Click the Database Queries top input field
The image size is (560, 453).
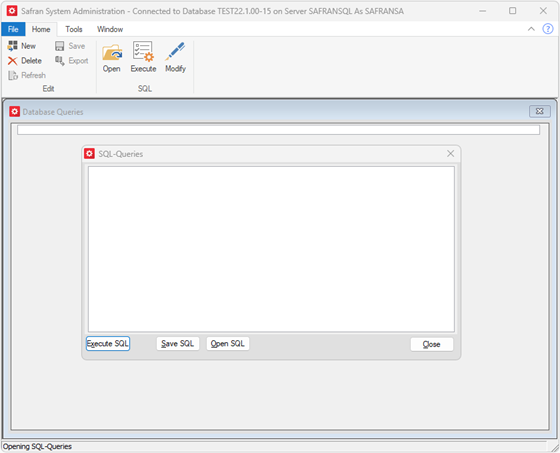[x=278, y=130]
